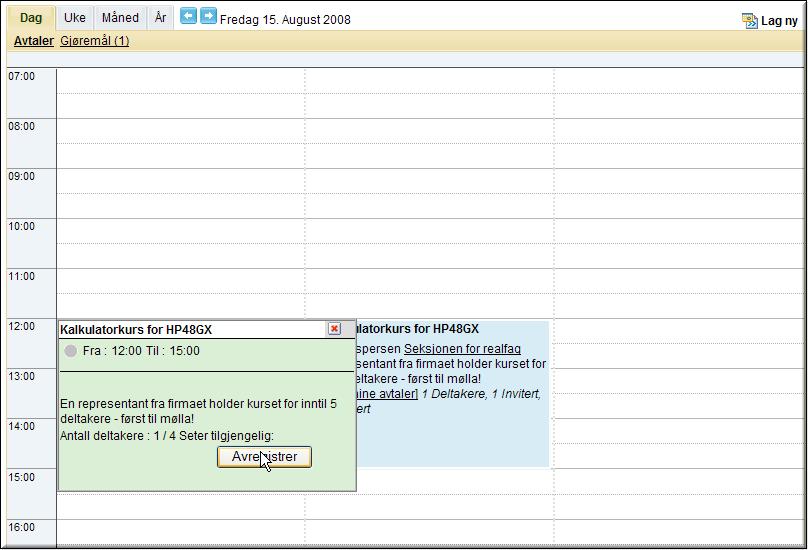Click the 07:00 time label
This screenshot has height=550, width=808.
(x=22, y=76)
